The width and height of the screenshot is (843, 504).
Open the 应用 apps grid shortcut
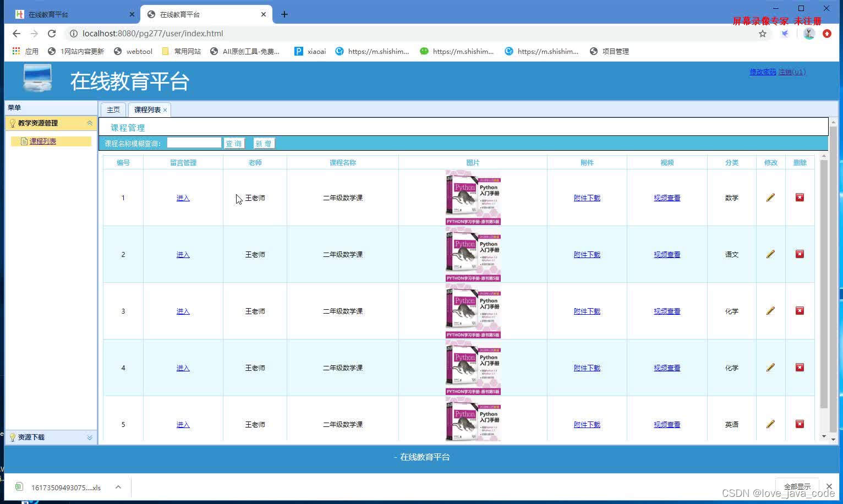coord(25,51)
